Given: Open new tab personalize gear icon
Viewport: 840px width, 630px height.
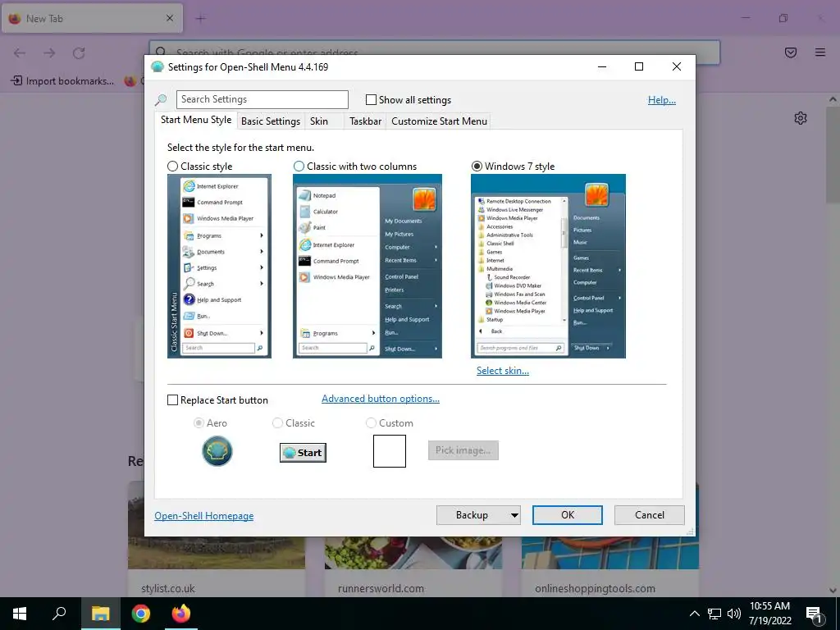Looking at the screenshot, I should pyautogui.click(x=801, y=118).
